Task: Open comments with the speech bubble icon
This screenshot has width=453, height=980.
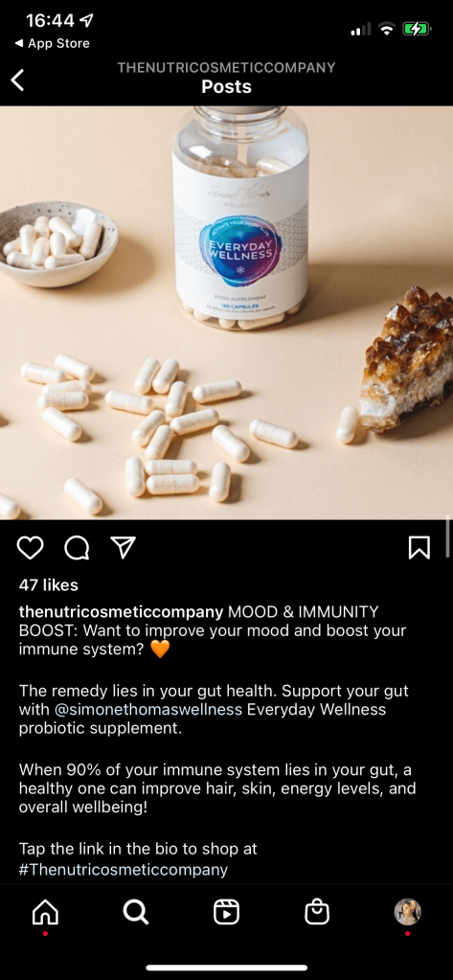Action: click(77, 548)
